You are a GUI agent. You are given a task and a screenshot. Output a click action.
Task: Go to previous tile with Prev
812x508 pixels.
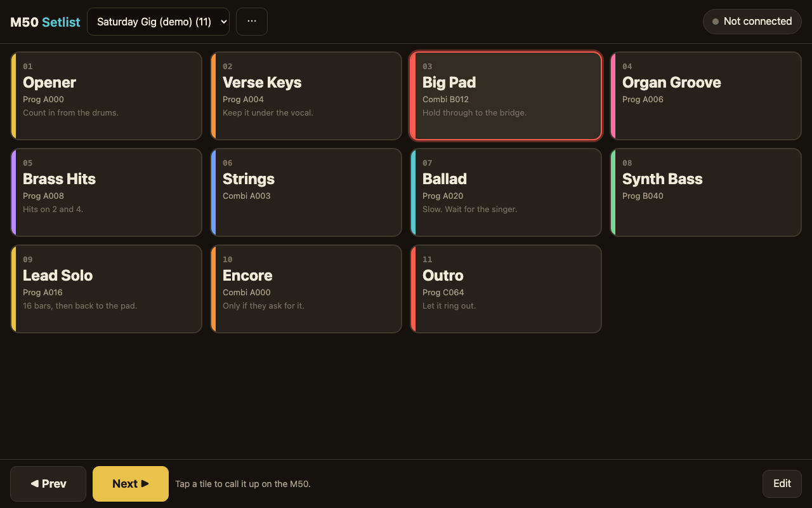(48, 484)
